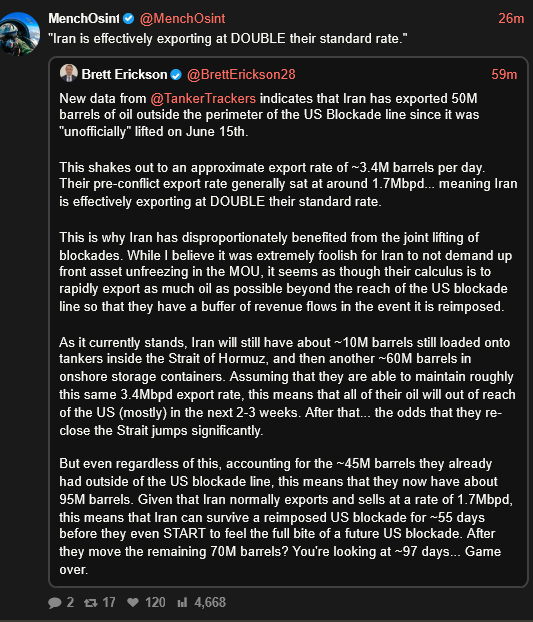This screenshot has width=533, height=622.
Task: Click MenchOsint's verified badge
Action: click(128, 18)
